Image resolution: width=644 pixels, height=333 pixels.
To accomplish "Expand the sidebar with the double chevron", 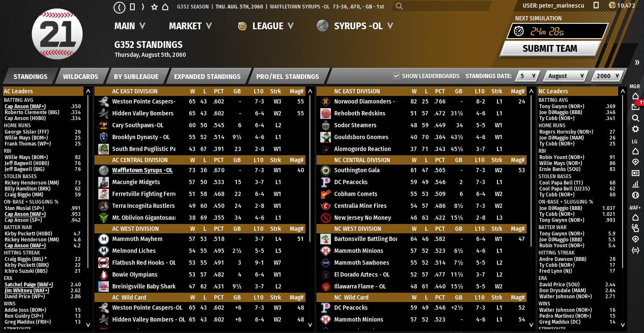I will (x=637, y=62).
